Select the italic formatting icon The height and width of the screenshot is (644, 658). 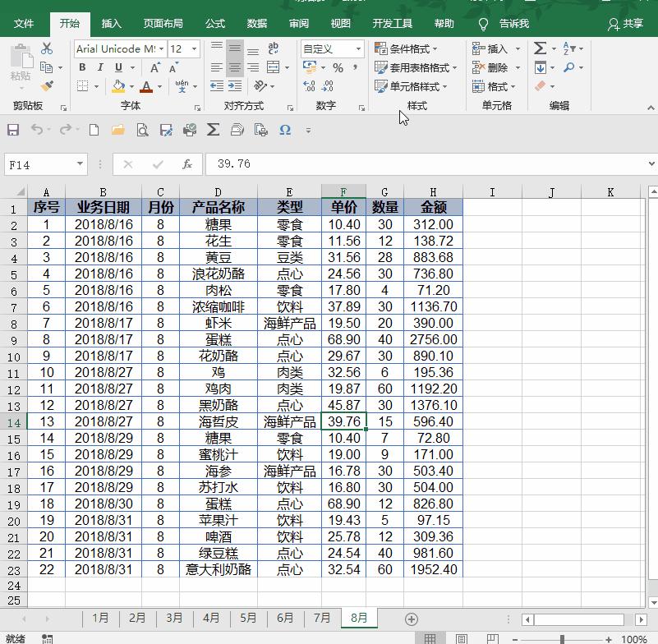click(101, 66)
